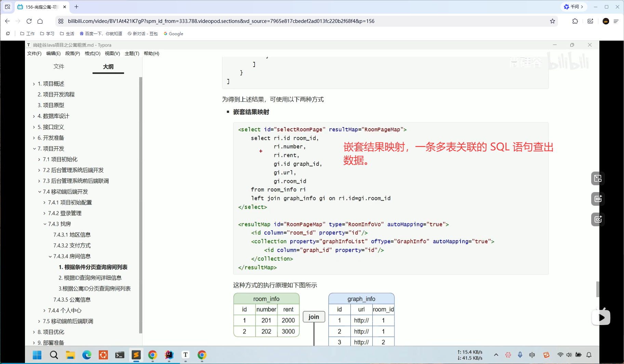Open Typora 主题(T) menu
Viewport: 624px width, 364px height.
(132, 53)
